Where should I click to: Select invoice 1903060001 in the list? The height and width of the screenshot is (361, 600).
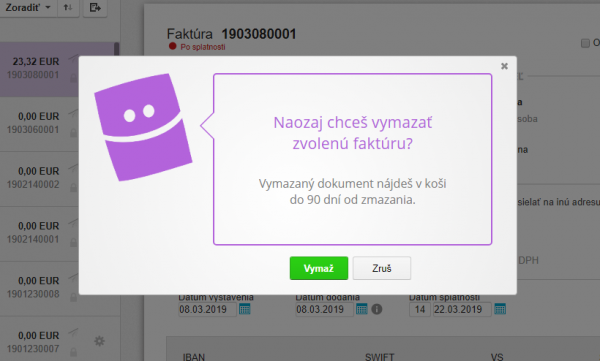pyautogui.click(x=39, y=124)
